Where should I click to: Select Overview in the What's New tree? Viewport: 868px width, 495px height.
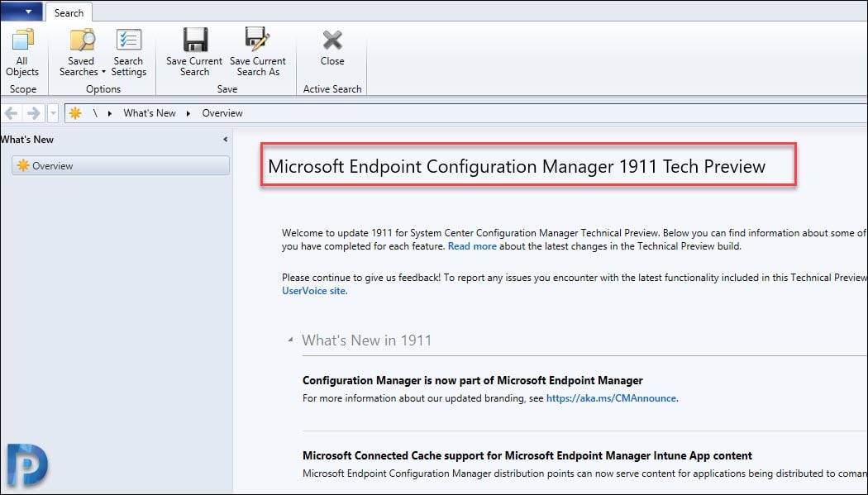(120, 165)
